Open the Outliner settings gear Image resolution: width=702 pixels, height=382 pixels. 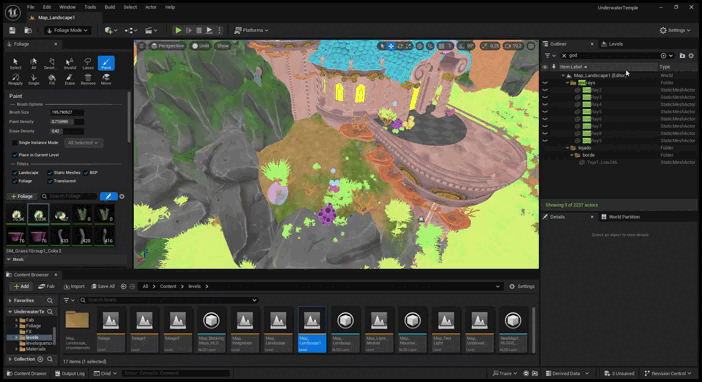point(691,56)
